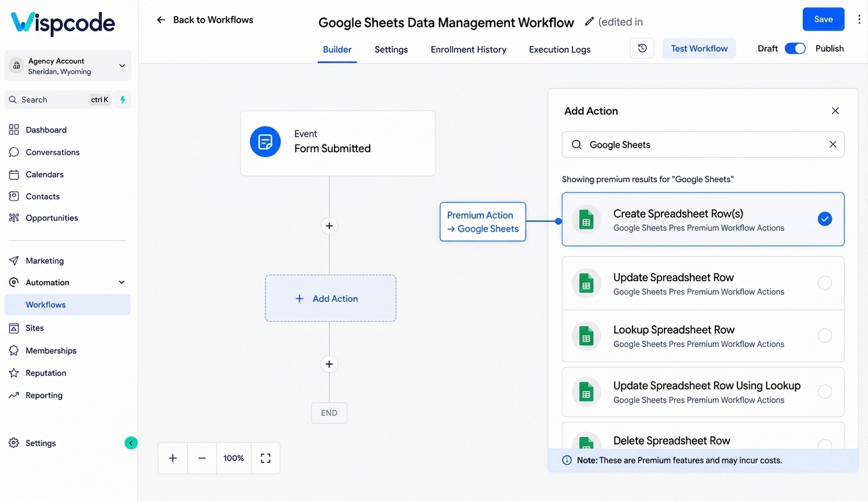Viewport: 868px width, 501px height.
Task: Click the Update Spreadsheet Row Using Lookup title
Action: click(707, 385)
